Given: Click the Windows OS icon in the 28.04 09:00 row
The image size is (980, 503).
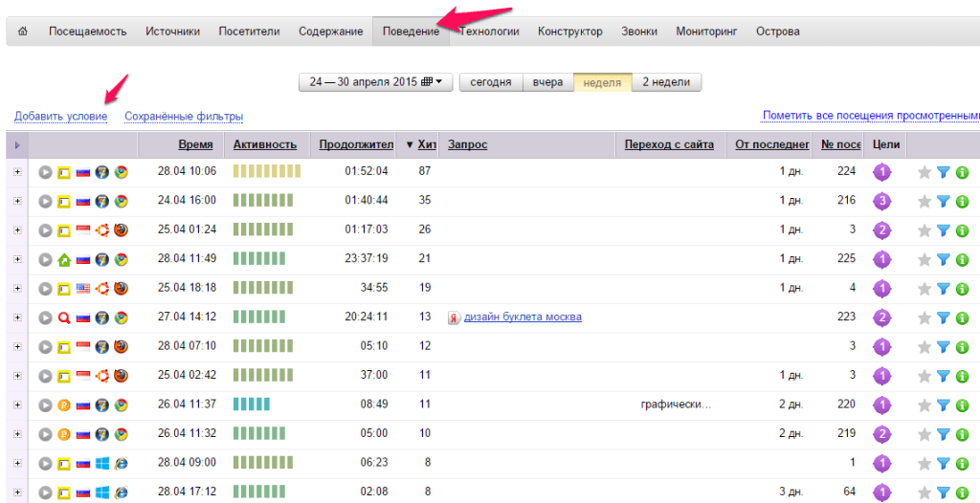Looking at the screenshot, I should (101, 463).
